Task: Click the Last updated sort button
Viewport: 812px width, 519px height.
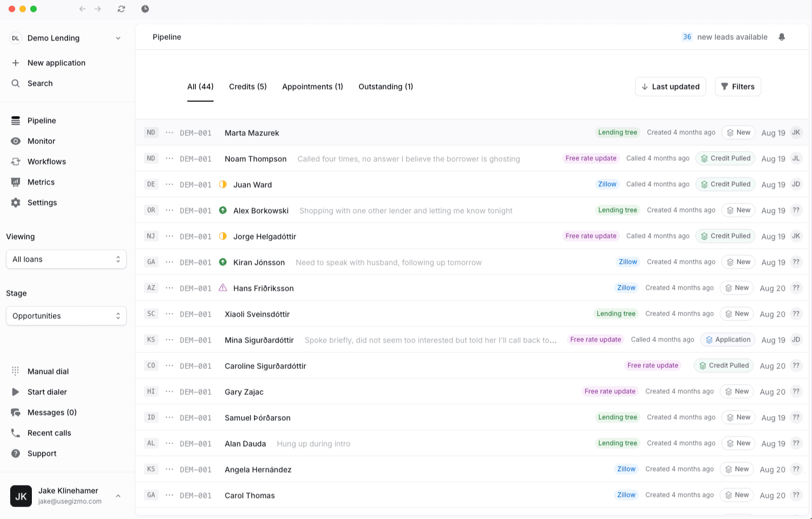Action: coord(670,87)
